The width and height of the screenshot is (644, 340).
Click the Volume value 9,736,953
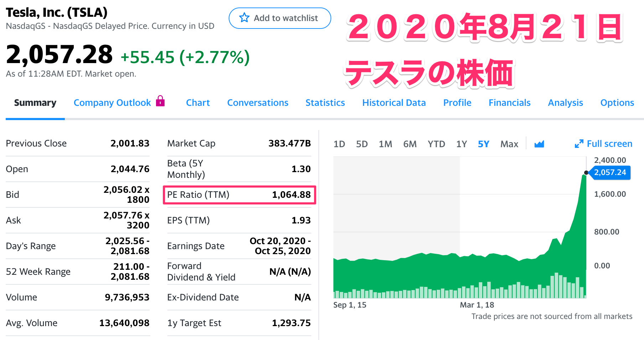click(x=127, y=297)
